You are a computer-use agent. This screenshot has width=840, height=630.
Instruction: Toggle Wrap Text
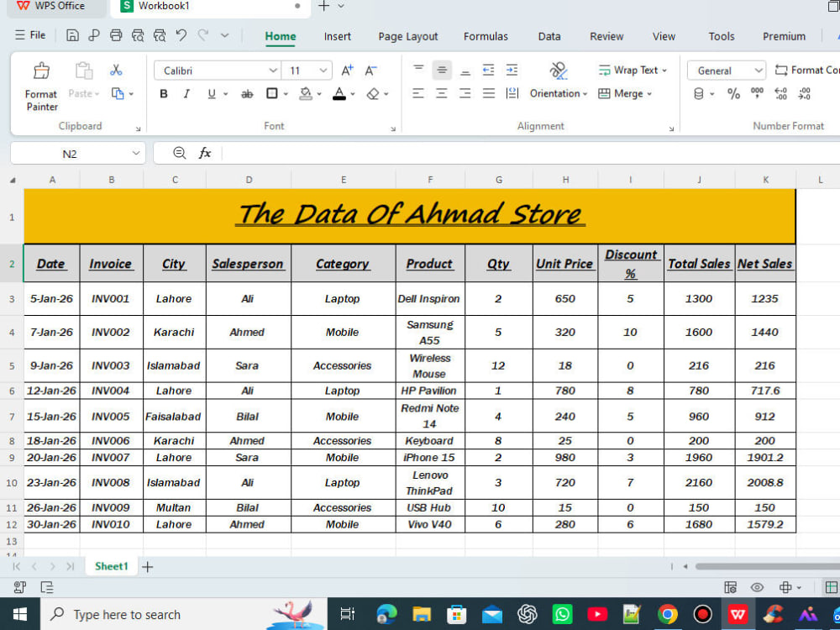[633, 71]
